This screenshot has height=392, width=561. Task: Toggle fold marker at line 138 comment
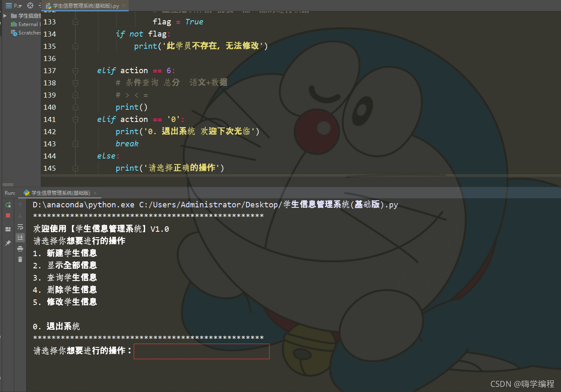pos(75,83)
